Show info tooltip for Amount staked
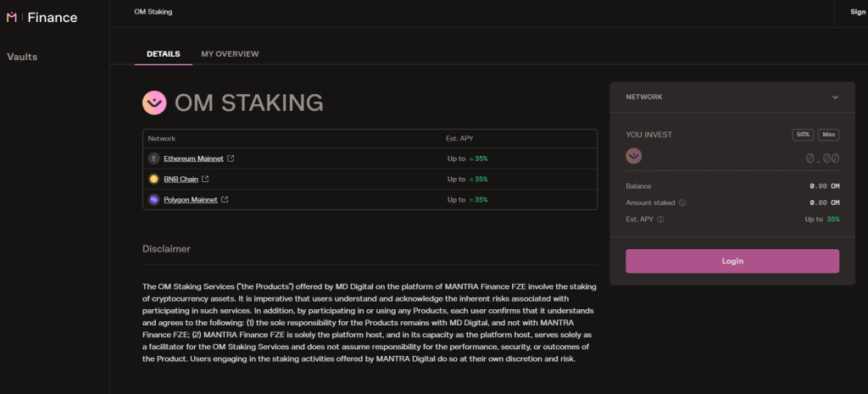868x394 pixels. (x=682, y=203)
